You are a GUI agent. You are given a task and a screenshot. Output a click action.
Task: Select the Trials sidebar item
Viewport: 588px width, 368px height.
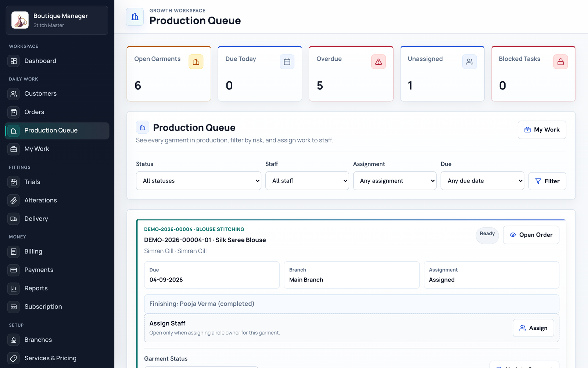(x=57, y=182)
